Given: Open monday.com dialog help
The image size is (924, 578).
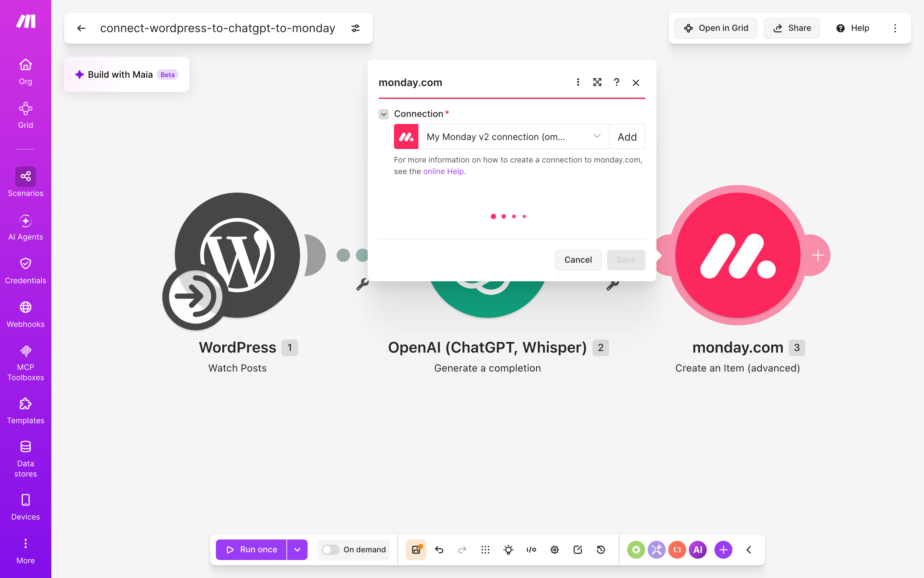Looking at the screenshot, I should (616, 82).
